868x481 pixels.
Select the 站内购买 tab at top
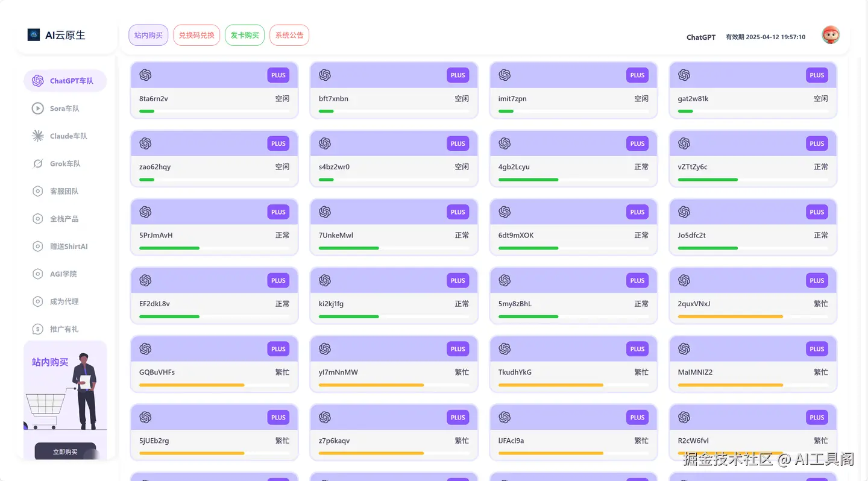tap(148, 35)
